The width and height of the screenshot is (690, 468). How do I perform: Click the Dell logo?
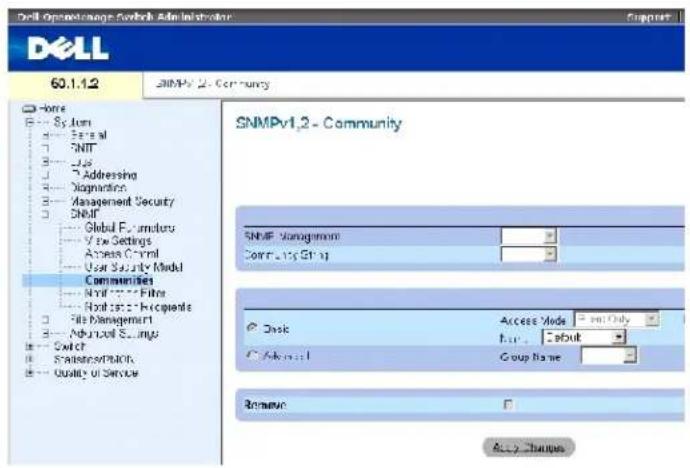tap(68, 48)
